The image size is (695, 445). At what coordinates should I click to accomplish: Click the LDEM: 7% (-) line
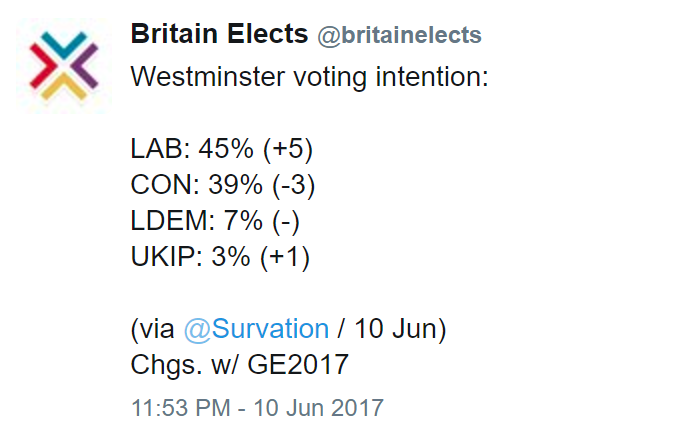pos(215,221)
